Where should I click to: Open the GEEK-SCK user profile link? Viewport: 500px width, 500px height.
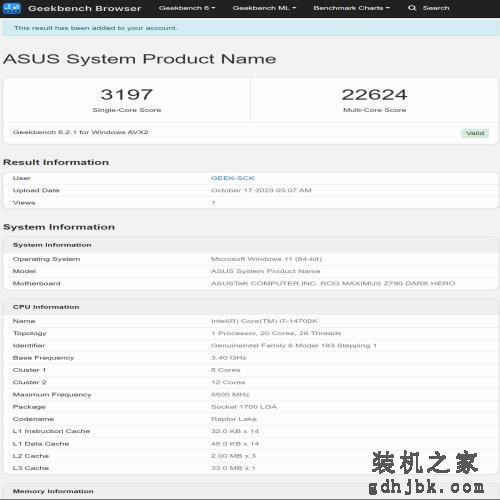[x=233, y=178]
